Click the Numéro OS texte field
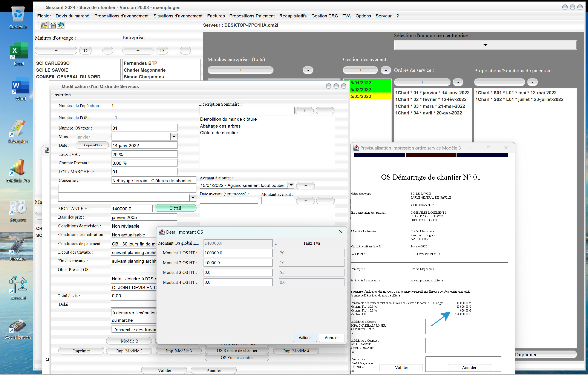 point(144,128)
